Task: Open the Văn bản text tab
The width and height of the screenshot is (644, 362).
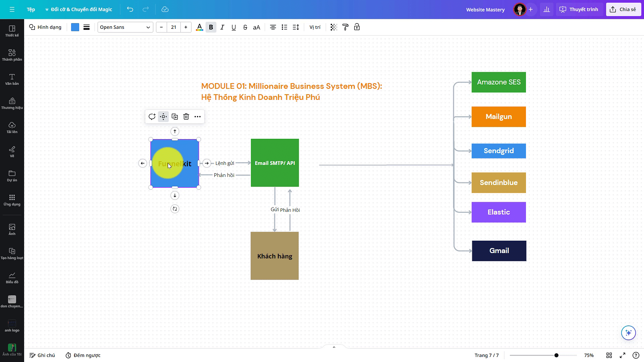Action: [x=12, y=79]
